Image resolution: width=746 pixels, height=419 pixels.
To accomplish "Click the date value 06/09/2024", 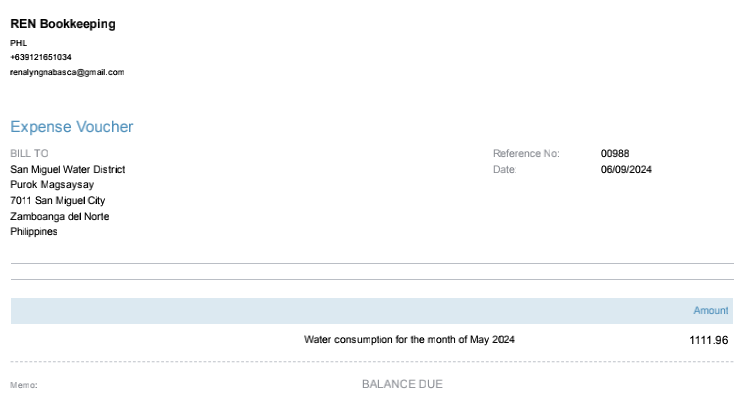I will pos(626,169).
